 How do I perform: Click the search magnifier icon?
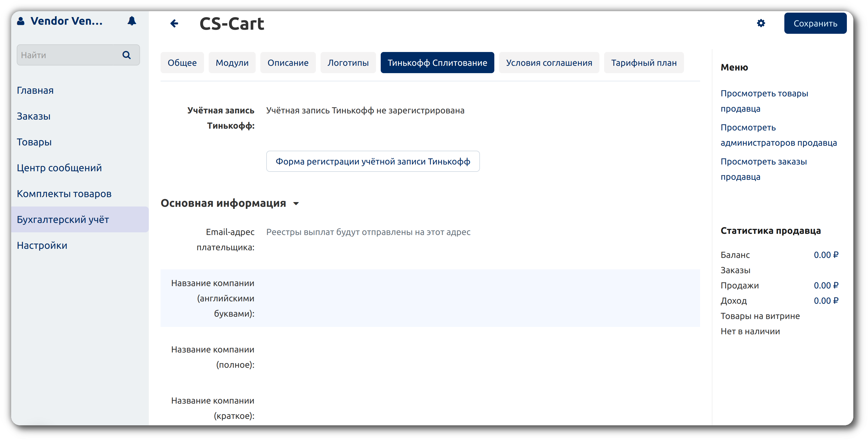(126, 55)
